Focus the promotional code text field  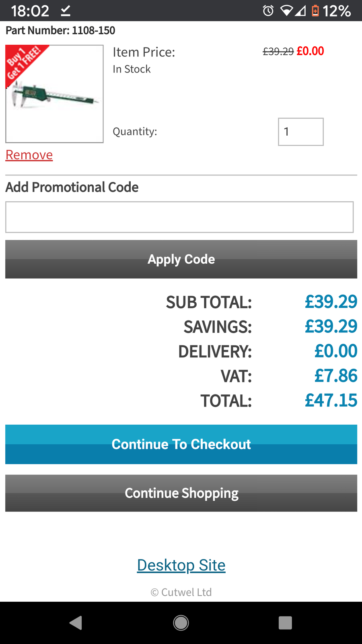click(x=179, y=217)
